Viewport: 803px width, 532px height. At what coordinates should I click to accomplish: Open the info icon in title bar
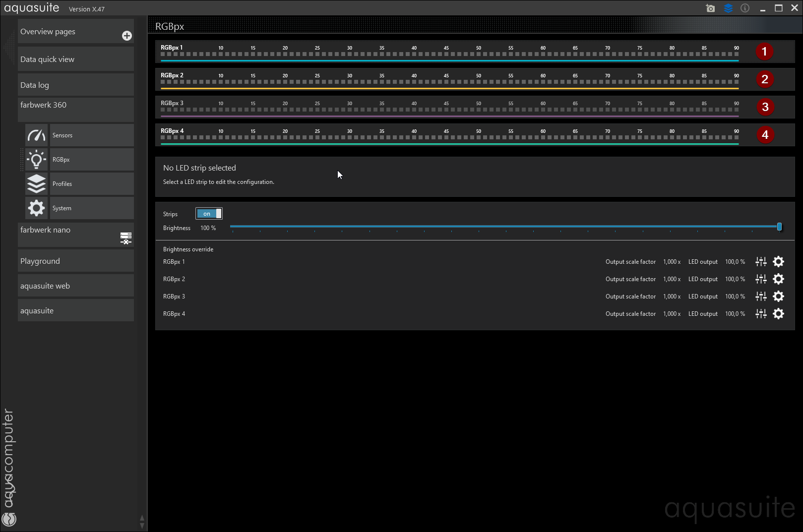point(745,8)
